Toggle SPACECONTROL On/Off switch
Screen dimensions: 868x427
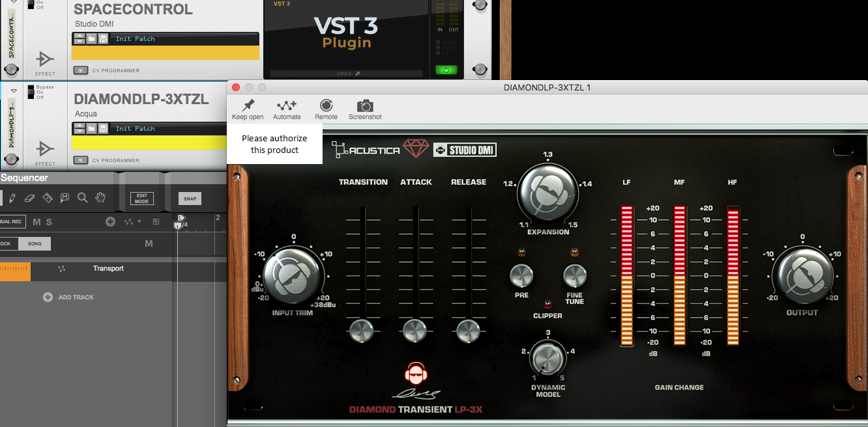[30, 4]
